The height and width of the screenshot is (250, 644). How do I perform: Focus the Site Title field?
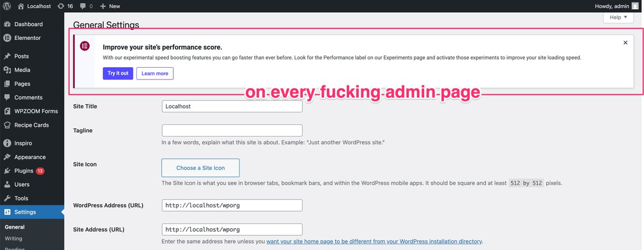coord(232,106)
